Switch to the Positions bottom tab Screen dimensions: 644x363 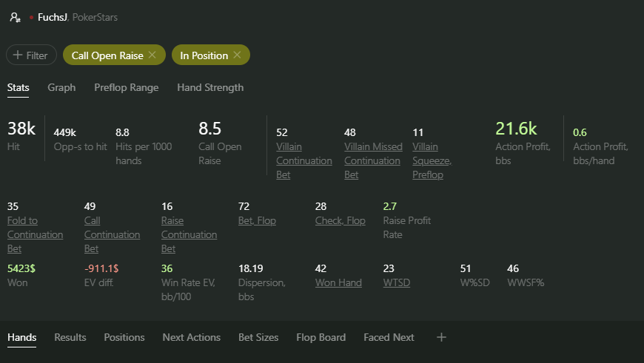click(124, 337)
